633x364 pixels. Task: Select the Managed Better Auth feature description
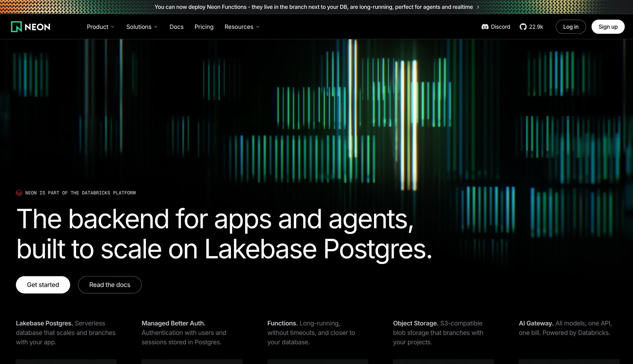click(x=184, y=333)
